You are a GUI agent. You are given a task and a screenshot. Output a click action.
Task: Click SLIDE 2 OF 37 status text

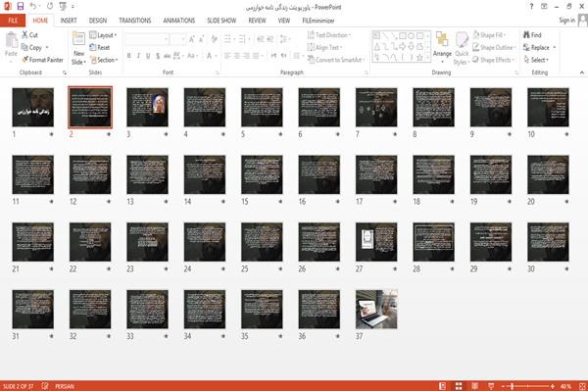pyautogui.click(x=18, y=386)
